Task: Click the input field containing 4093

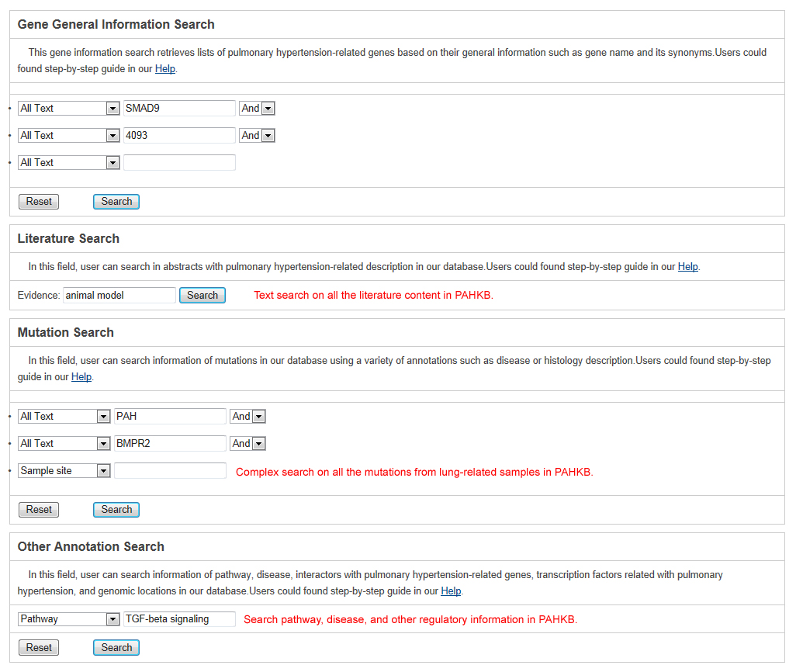Action: tap(179, 136)
